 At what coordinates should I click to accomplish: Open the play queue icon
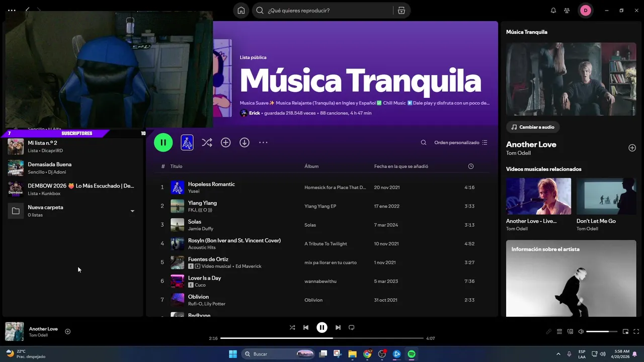tap(559, 331)
